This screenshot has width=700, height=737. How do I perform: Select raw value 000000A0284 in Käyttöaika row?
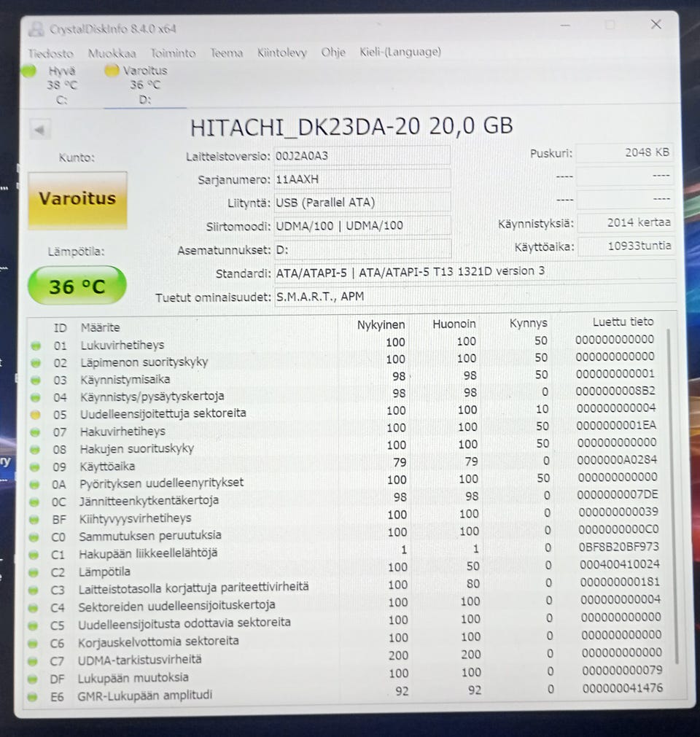(617, 460)
